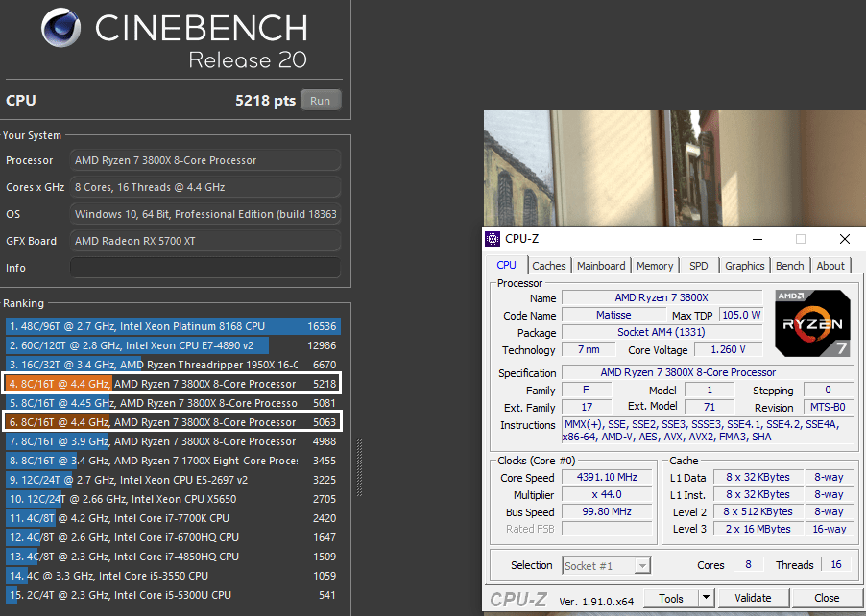Viewport: 866px width, 616px height.
Task: Click the CPU-Z window title icon
Action: click(493, 239)
